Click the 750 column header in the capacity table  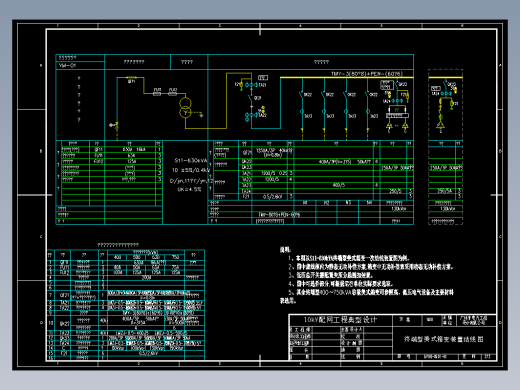pos(175,257)
